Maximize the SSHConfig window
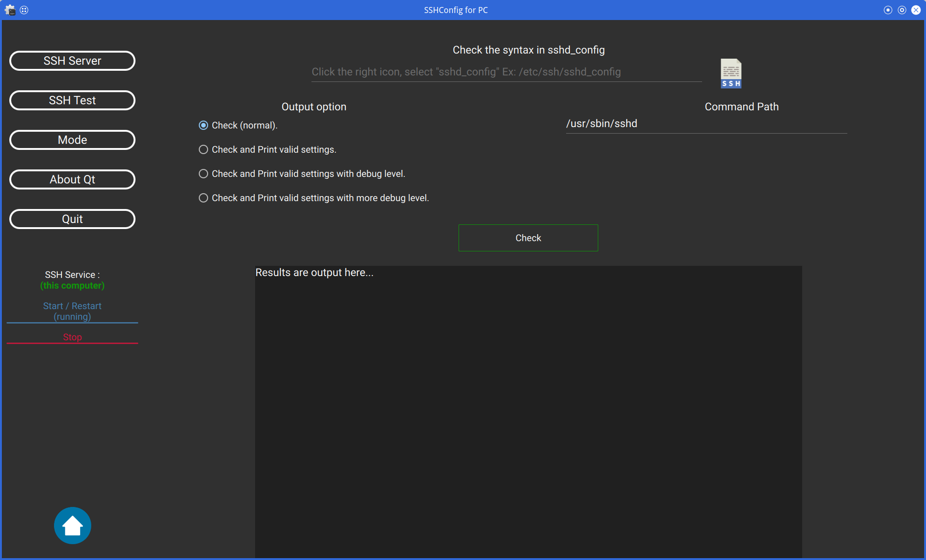This screenshot has height=560, width=926. (902, 10)
